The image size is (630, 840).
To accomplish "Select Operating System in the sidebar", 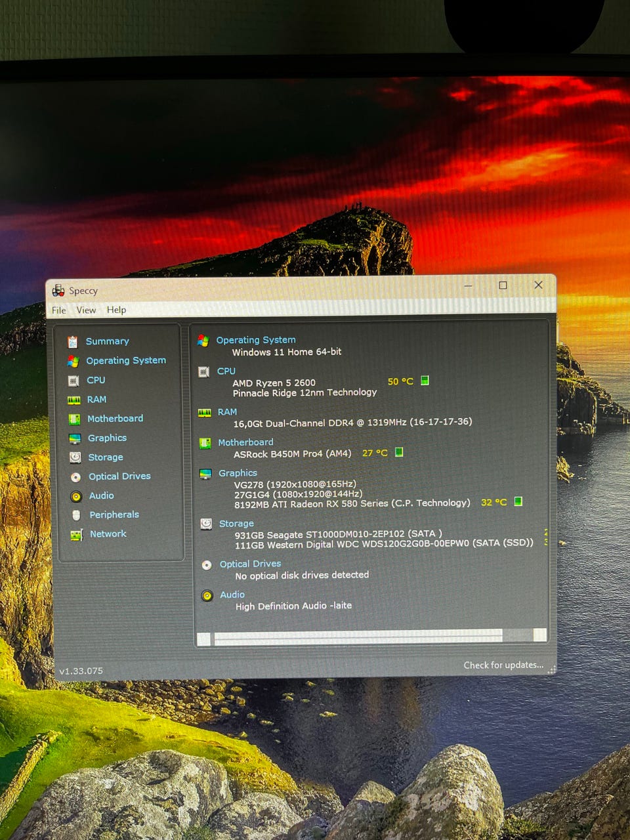I will 126,360.
